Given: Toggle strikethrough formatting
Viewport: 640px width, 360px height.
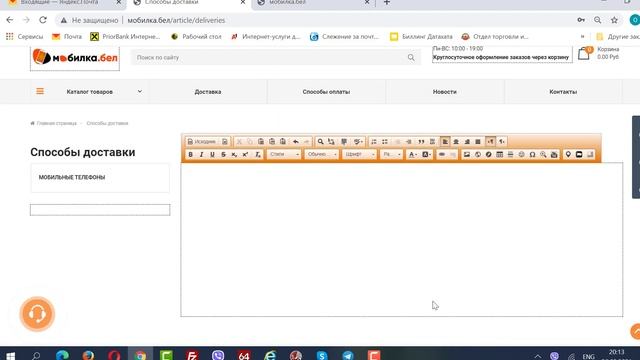Looking at the screenshot, I should [x=223, y=155].
